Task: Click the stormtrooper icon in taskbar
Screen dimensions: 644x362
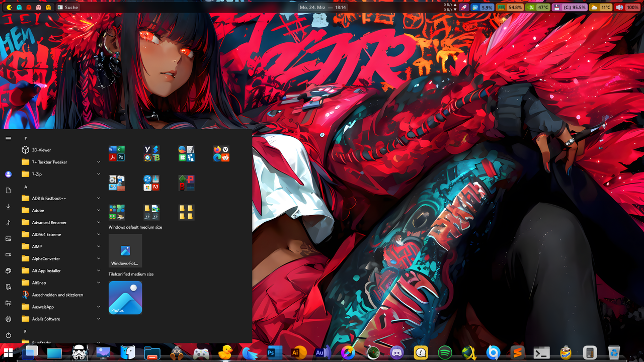Action: tap(79, 353)
